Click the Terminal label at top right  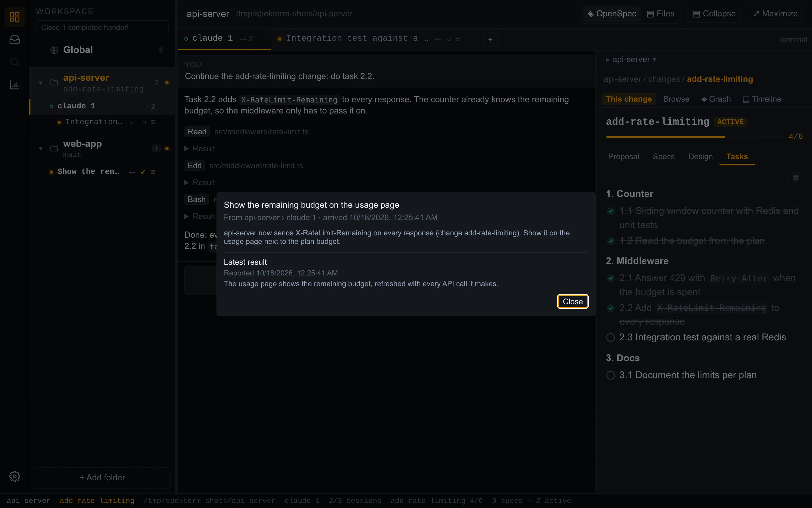point(792,40)
